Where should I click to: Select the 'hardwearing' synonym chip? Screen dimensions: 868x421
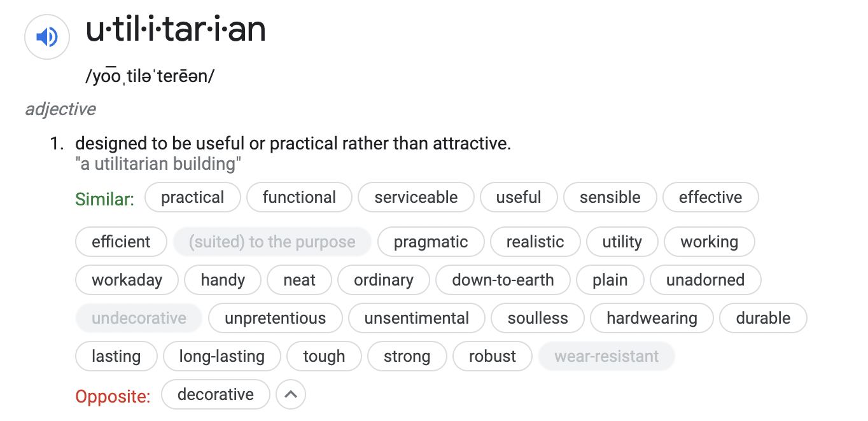(x=652, y=318)
